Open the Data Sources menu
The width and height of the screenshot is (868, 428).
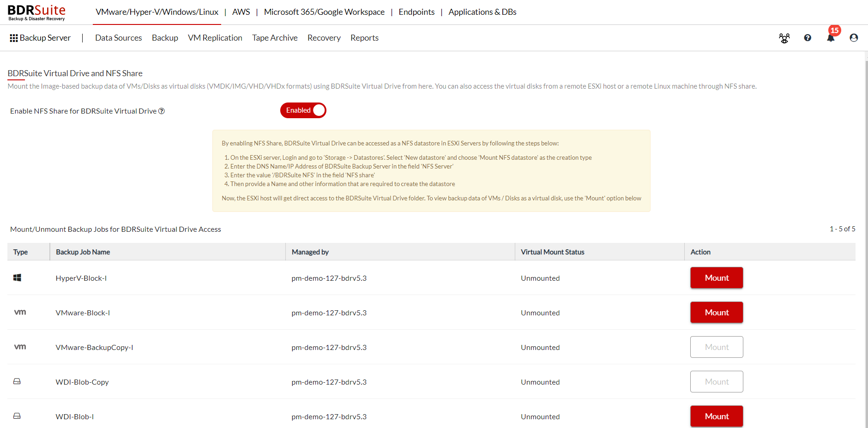(119, 38)
